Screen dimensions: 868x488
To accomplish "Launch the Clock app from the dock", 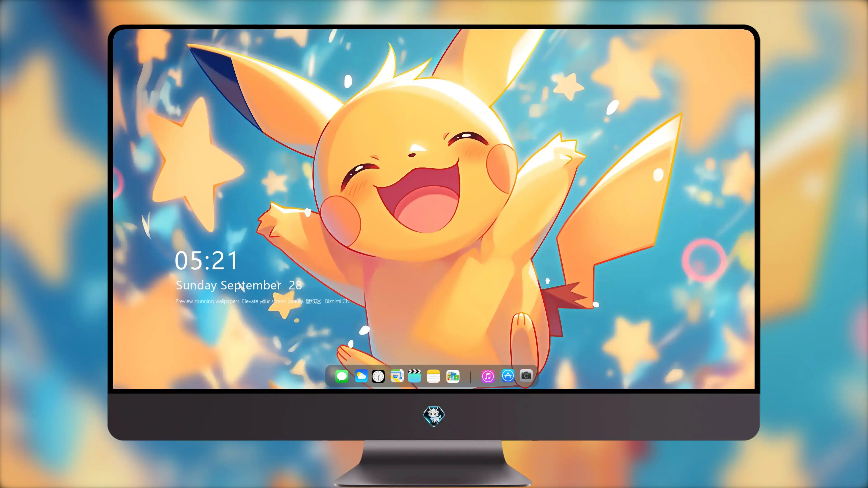I will (x=378, y=376).
